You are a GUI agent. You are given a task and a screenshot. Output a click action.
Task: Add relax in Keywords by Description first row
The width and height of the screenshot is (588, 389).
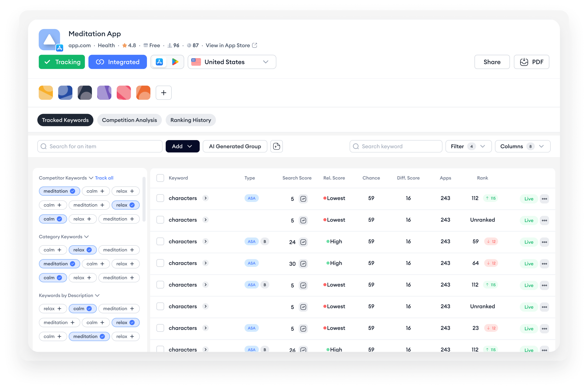coord(53,309)
